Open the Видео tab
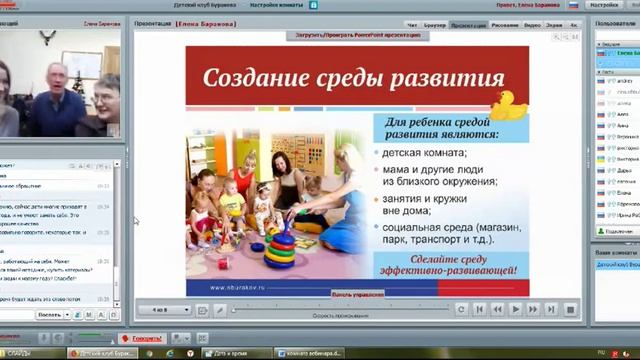 532,25
